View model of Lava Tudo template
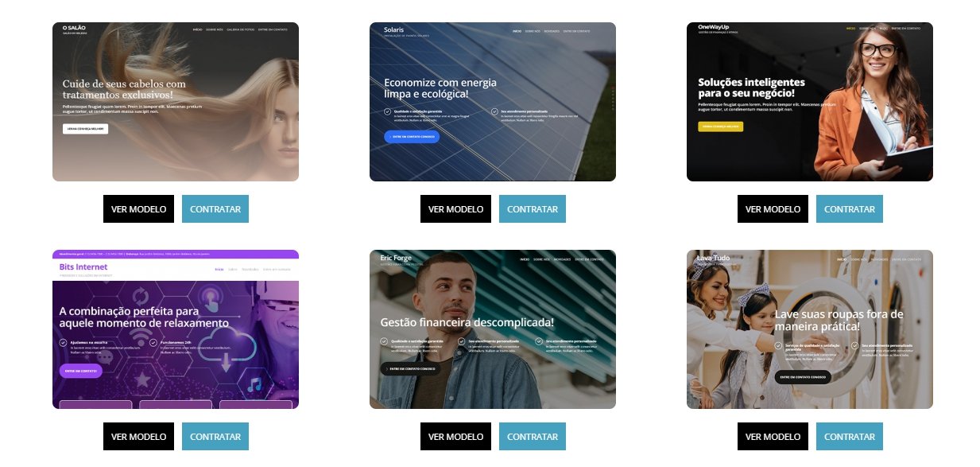Screen dimensions: 980x467 (x=773, y=437)
